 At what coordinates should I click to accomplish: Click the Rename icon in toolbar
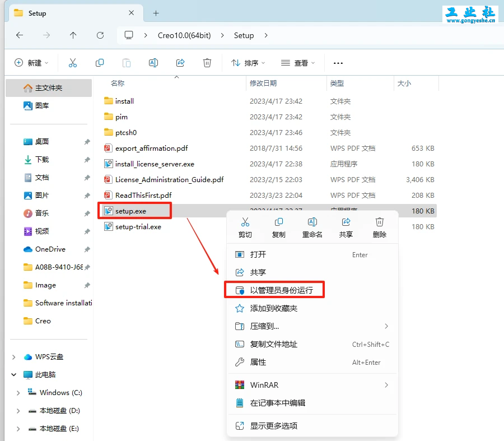pos(153,63)
